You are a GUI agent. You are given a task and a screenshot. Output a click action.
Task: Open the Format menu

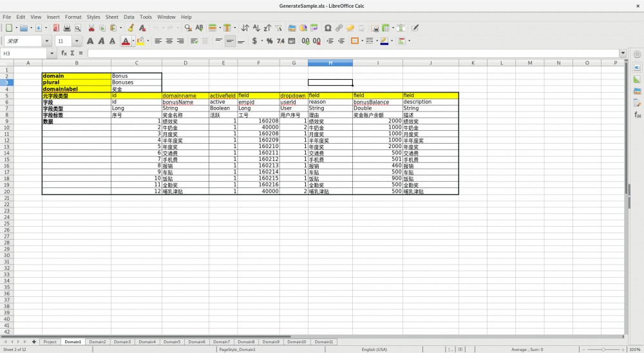point(73,17)
